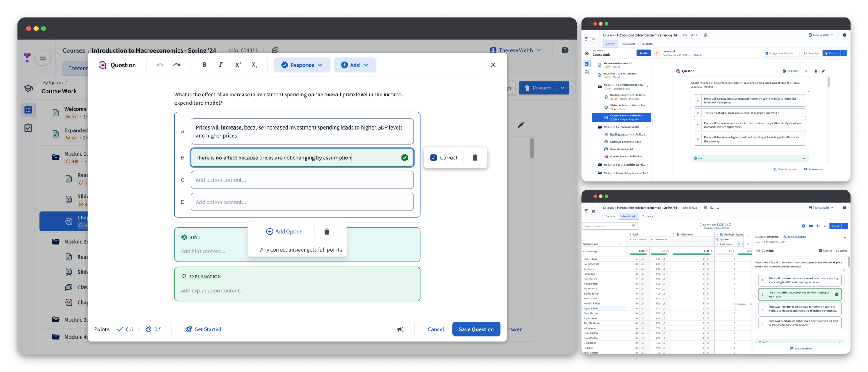Click green correct checkmark inside option B field
The height and width of the screenshot is (372, 868).
[404, 158]
